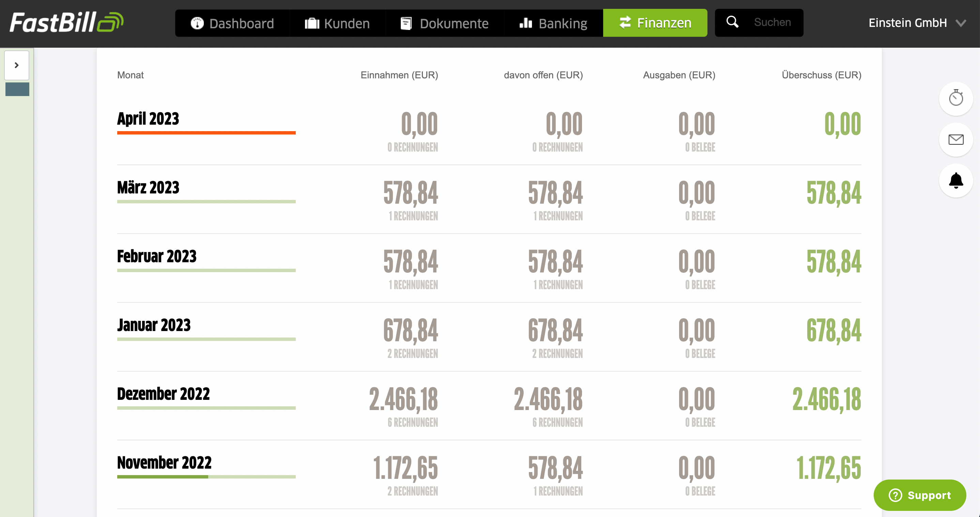
Task: Expand the left sidebar chevron
Action: [17, 65]
